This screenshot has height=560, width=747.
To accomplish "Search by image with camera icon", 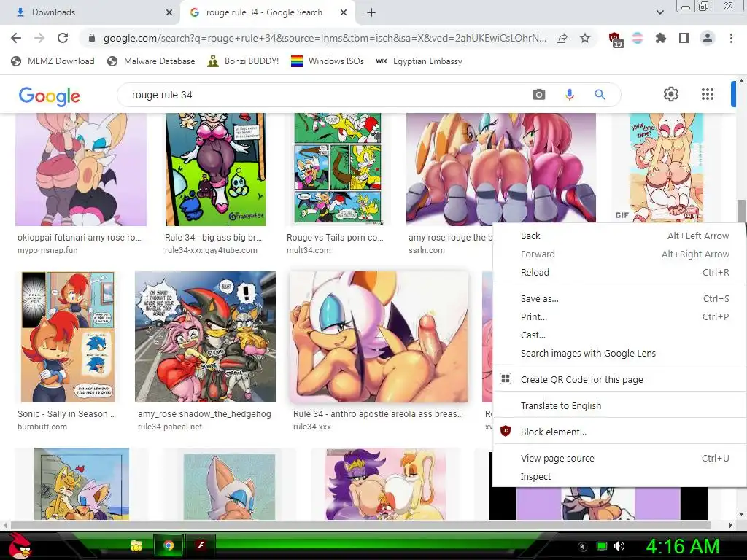I will coord(539,94).
